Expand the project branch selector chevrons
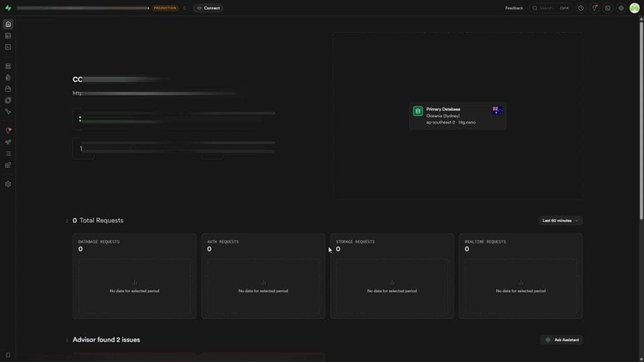 tap(184, 8)
